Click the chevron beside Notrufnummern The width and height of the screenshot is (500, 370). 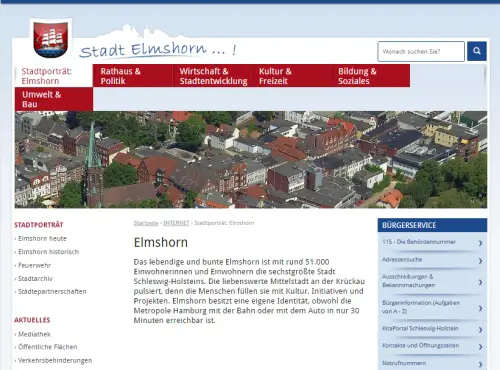480,364
